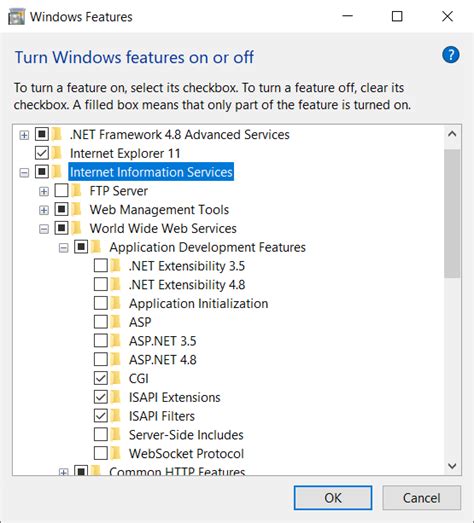The width and height of the screenshot is (474, 523).
Task: Click the Windows Features title bar icon
Action: click(x=16, y=17)
